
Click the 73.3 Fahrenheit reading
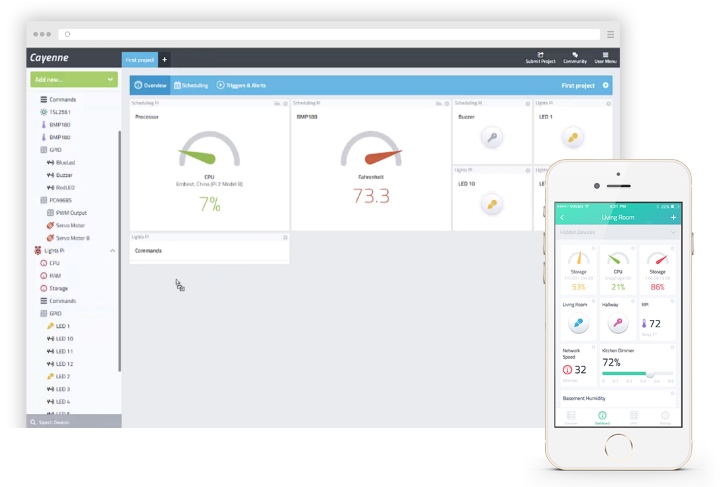click(x=371, y=196)
